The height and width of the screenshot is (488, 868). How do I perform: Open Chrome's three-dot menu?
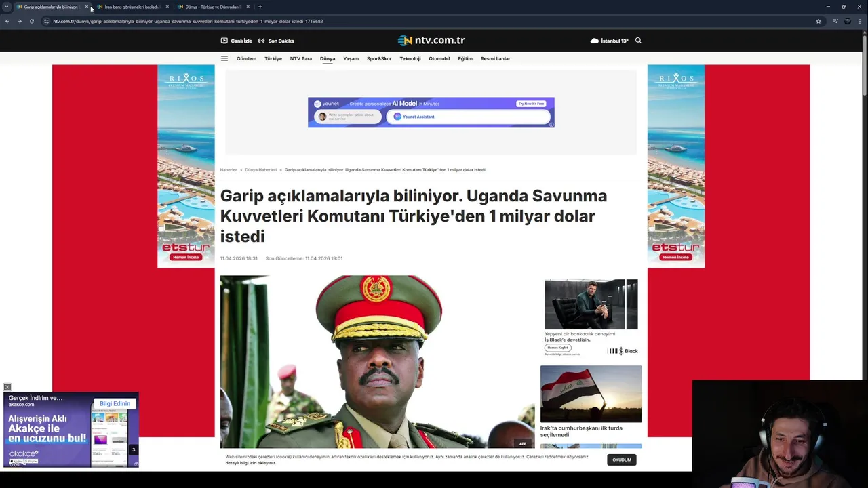[x=861, y=21]
